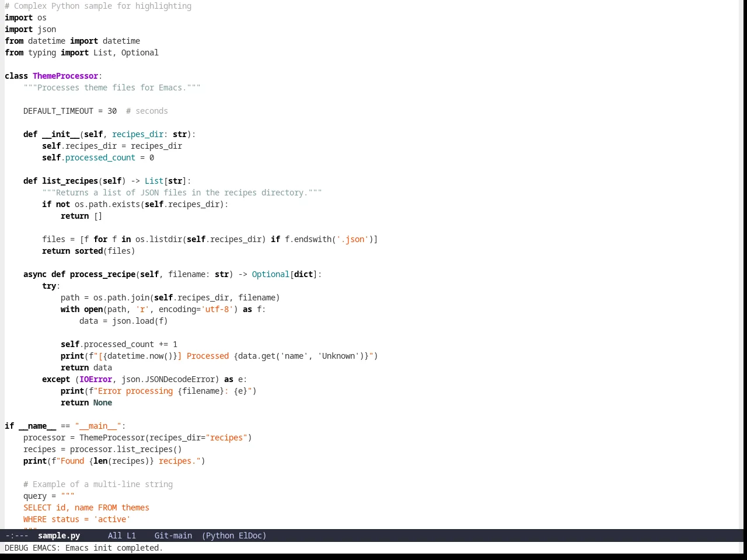Click the 'Processes theme files for Emacs' docstring
This screenshot has width=747, height=560.
tap(112, 87)
